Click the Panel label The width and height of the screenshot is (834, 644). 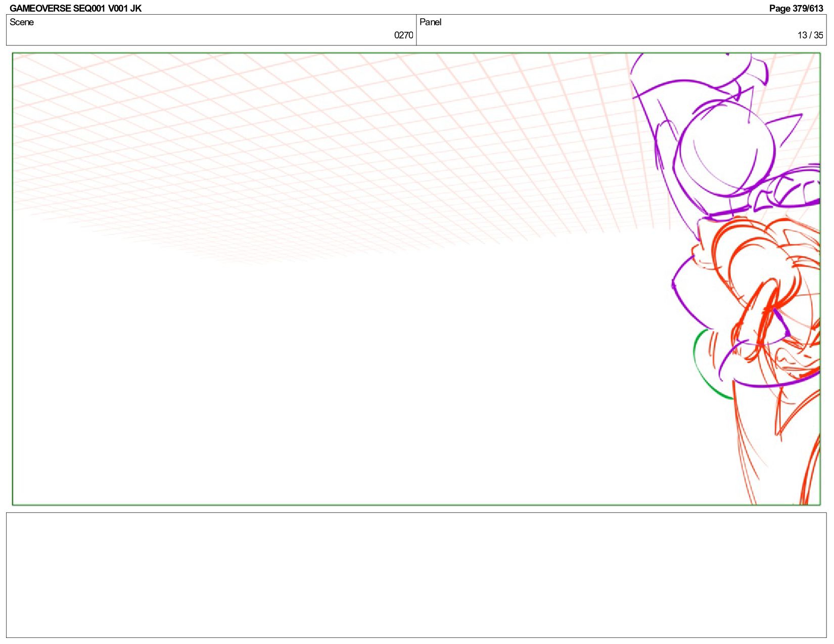430,22
